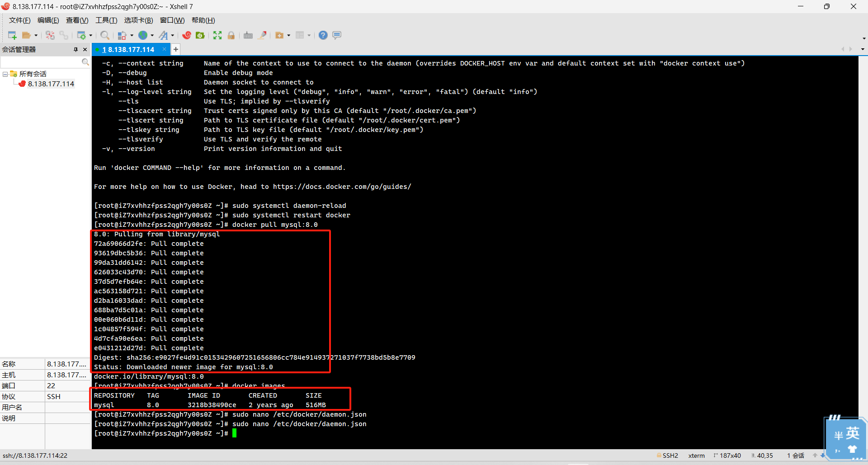Toggle full screen green arrows icon
The image size is (868, 465).
pyautogui.click(x=217, y=35)
